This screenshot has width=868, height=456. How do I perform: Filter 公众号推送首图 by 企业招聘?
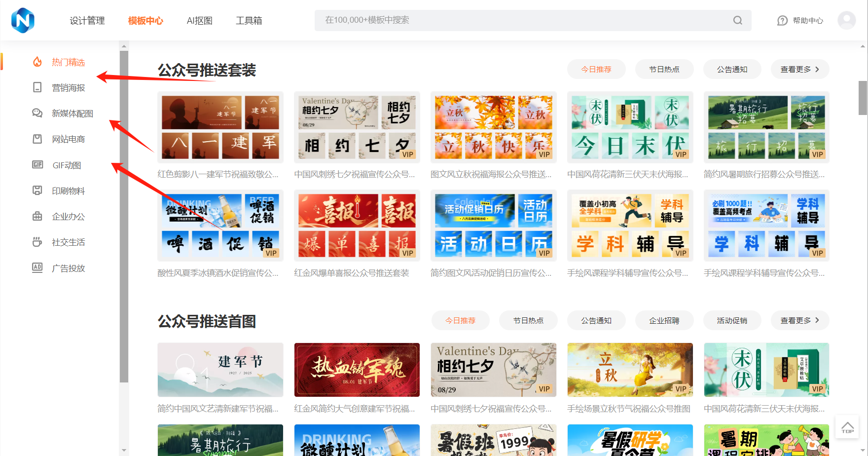[664, 321]
